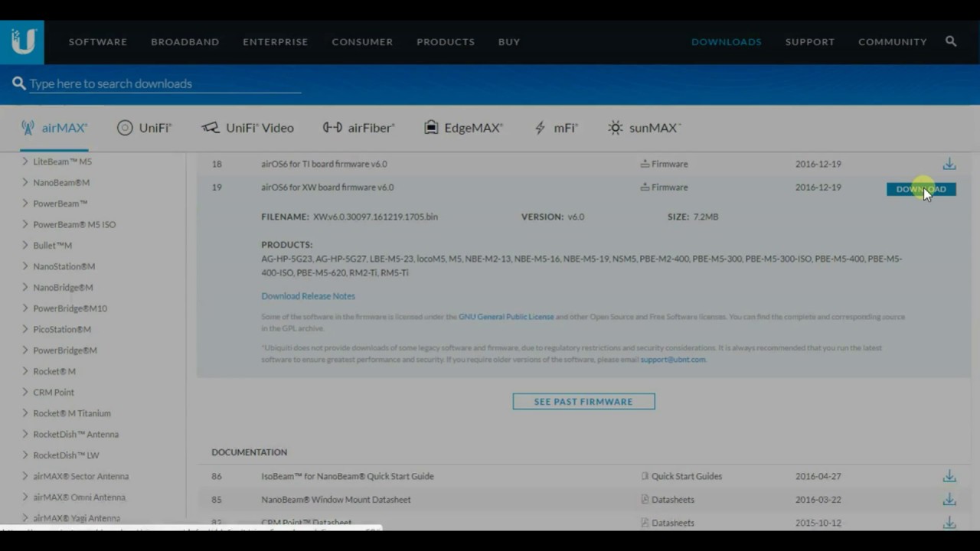
Task: Open Download Release Notes link
Action: pos(309,295)
